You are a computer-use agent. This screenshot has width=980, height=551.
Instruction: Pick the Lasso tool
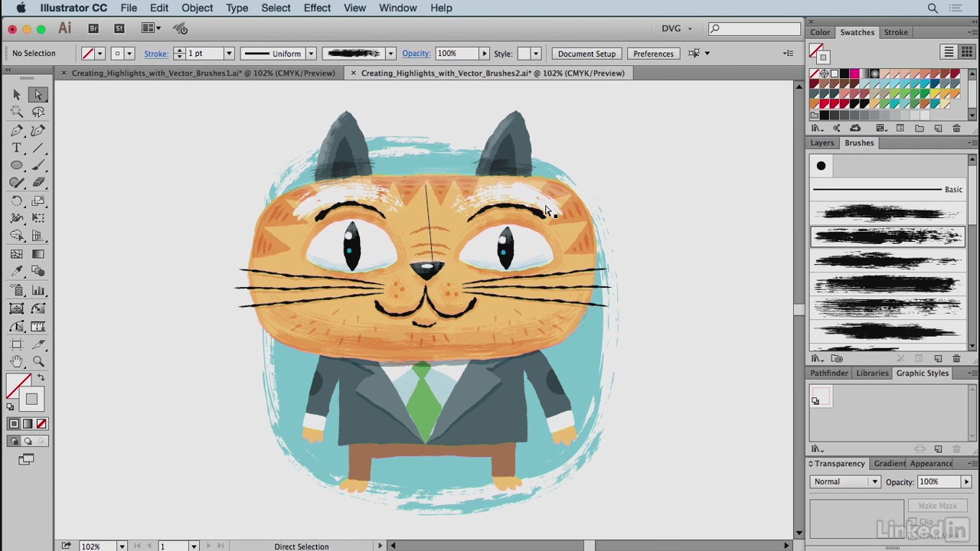[x=38, y=112]
